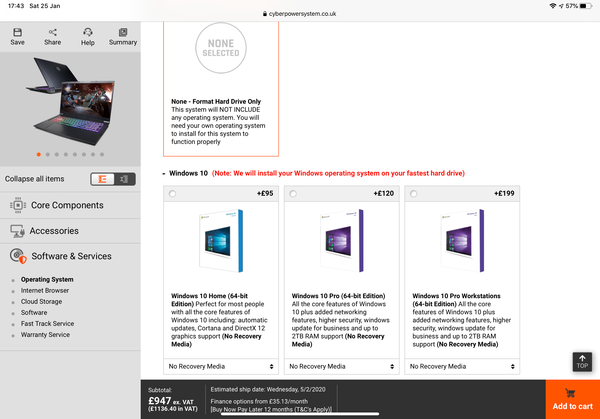Click last carousel dot
600x419 pixels.
[102, 155]
